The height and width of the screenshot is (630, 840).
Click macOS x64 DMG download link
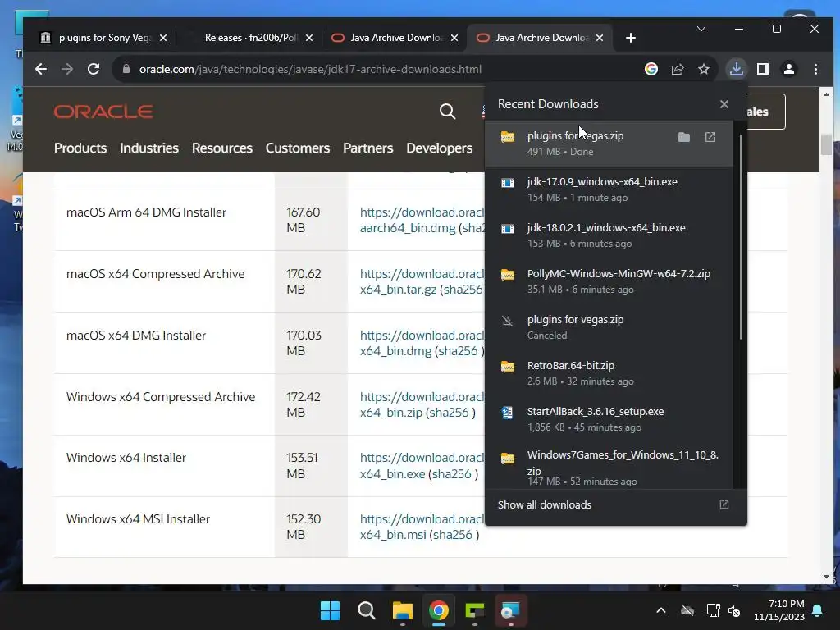tap(422, 343)
